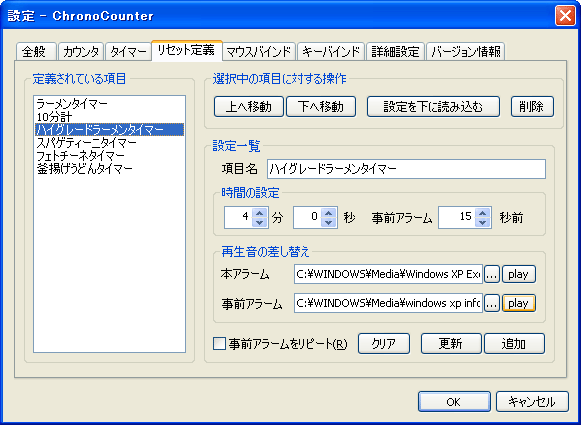
Task: Open the タイマー tab
Action: click(128, 52)
